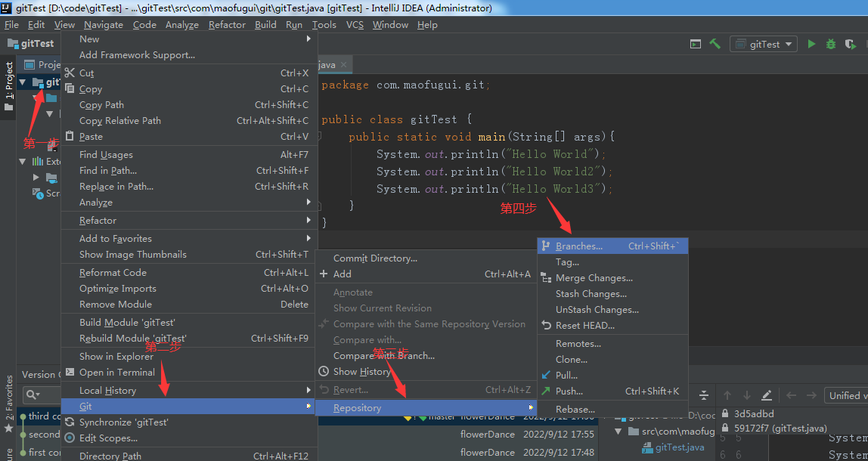
Task: Click the Show History clock icon
Action: tap(324, 371)
